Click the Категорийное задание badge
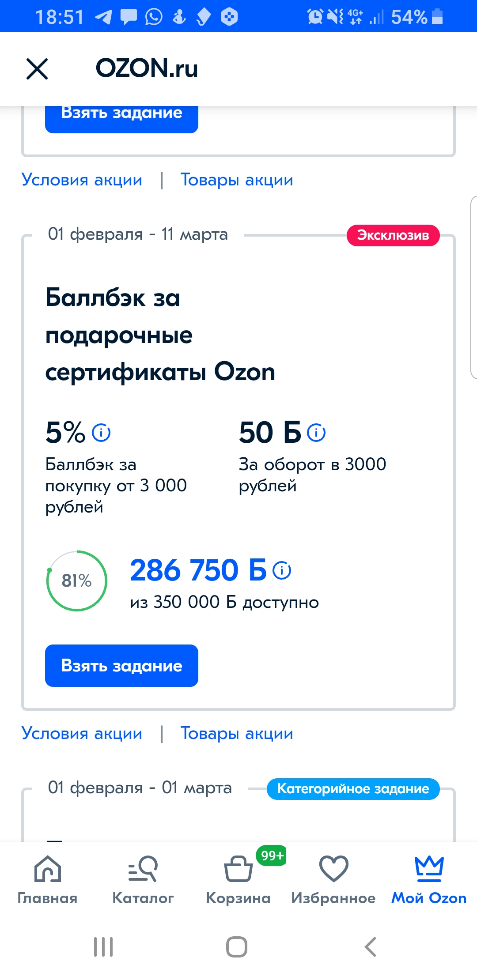477x980 pixels. 353,789
